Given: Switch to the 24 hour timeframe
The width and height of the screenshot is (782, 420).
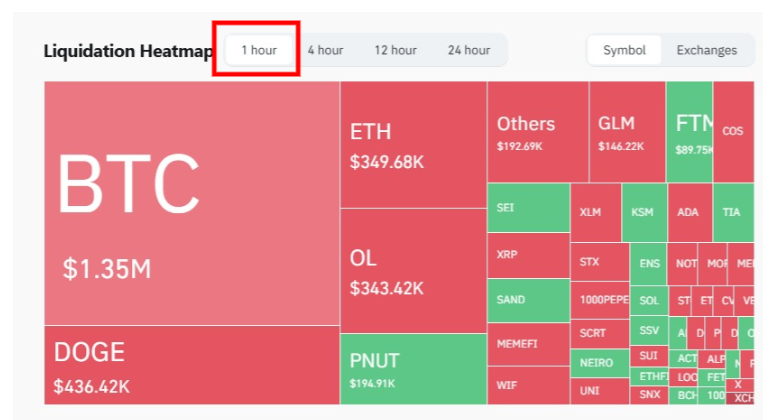Looking at the screenshot, I should pyautogui.click(x=469, y=50).
